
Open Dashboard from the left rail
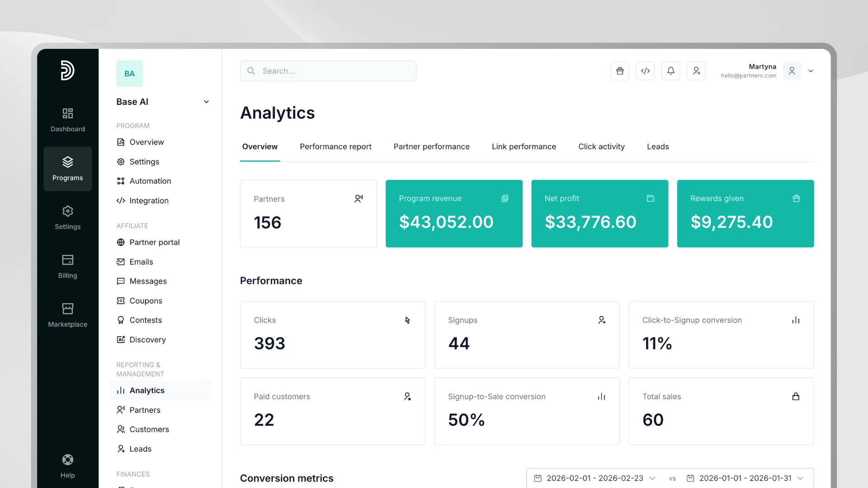(x=68, y=120)
